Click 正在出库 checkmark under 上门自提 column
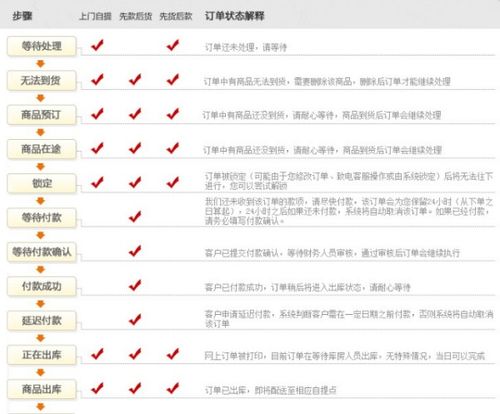Image resolution: width=500 pixels, height=414 pixels. pos(97,354)
